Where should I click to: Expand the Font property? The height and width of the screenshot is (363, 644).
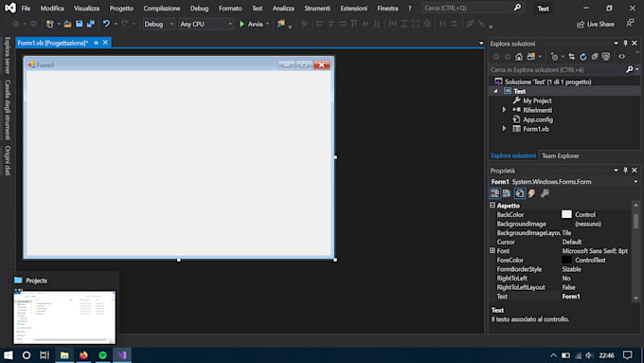pyautogui.click(x=492, y=251)
